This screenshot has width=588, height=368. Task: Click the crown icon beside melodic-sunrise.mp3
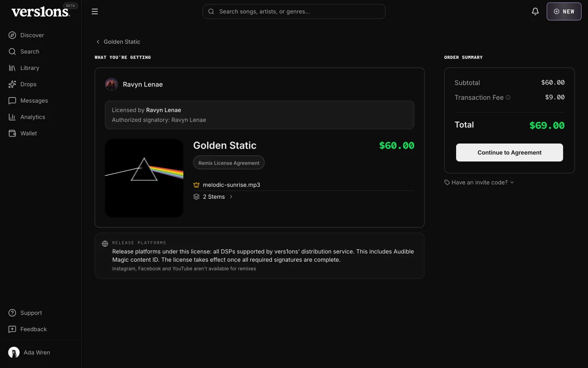point(197,185)
